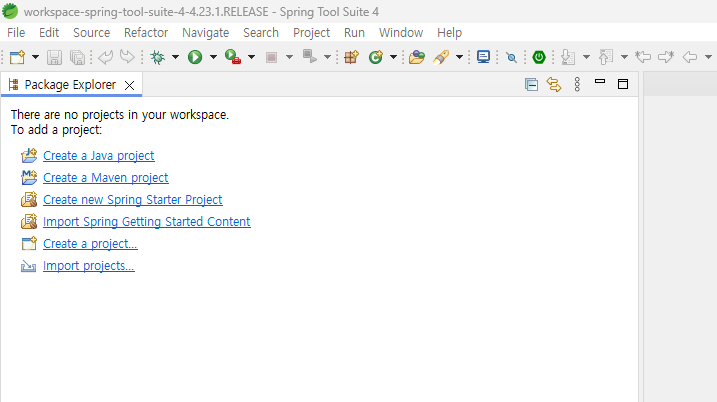The width and height of the screenshot is (717, 402).
Task: Click the Spring leaf application icon in title bar
Action: click(10, 11)
